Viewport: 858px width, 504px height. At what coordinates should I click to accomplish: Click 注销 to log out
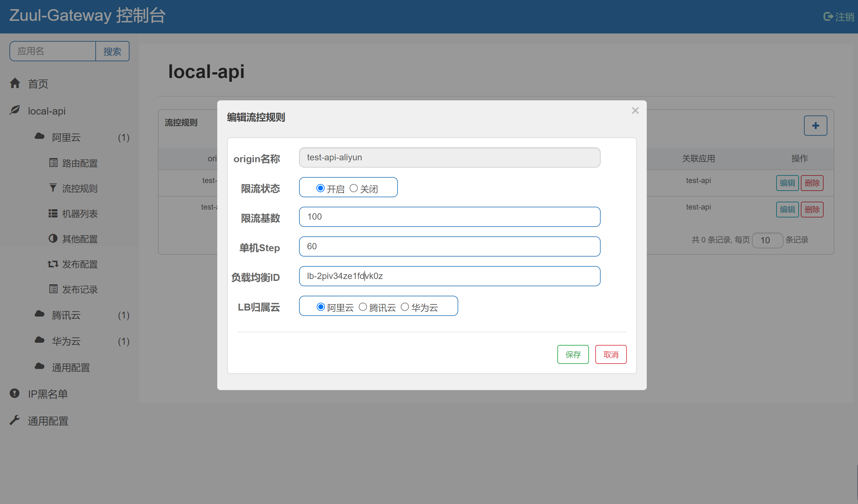click(844, 17)
